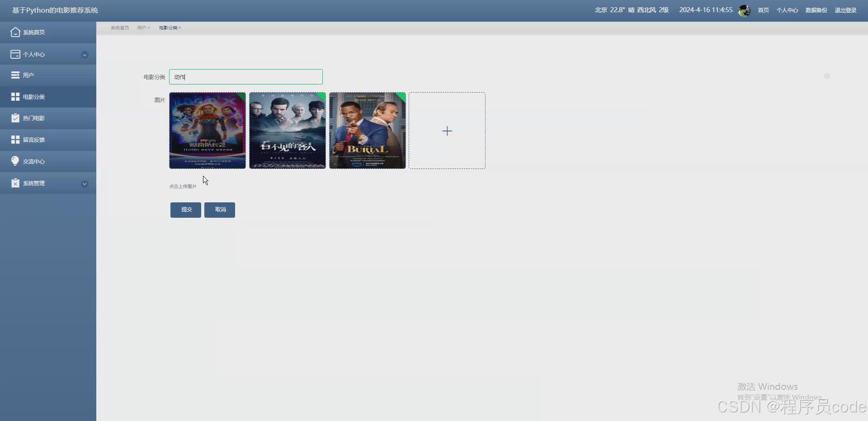Close the 用户 breadcrumb tab
Image resolution: width=868 pixels, height=421 pixels.
click(x=149, y=28)
